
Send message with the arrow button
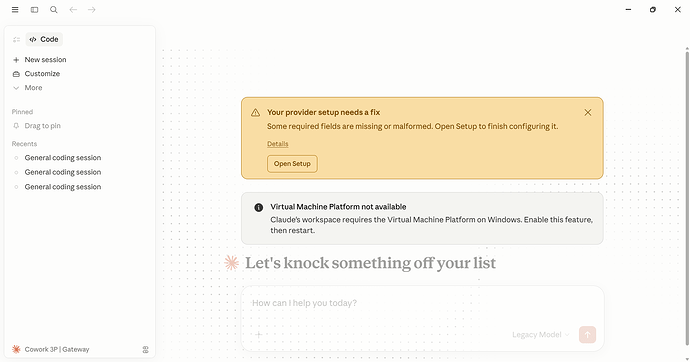(587, 335)
